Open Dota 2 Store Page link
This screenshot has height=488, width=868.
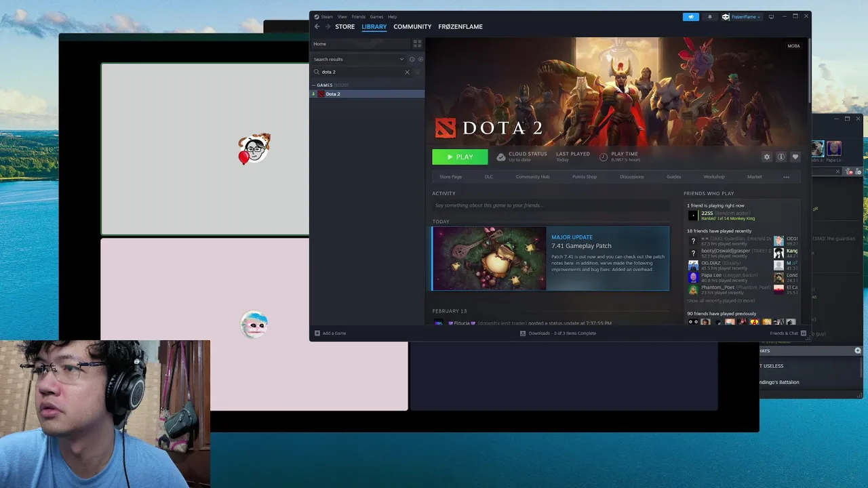point(450,177)
